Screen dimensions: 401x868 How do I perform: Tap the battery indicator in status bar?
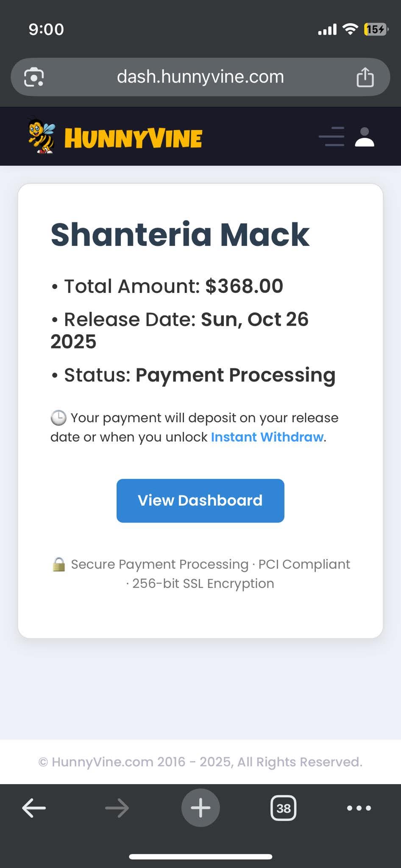click(376, 29)
